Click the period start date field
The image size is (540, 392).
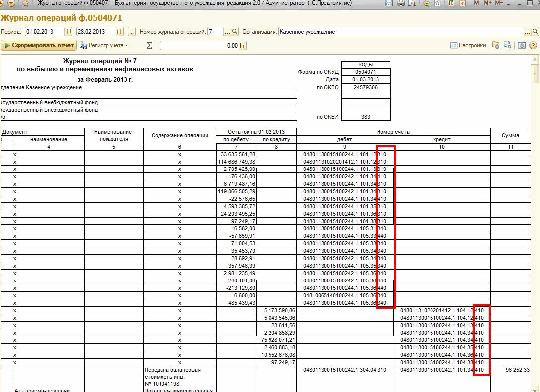(45, 32)
